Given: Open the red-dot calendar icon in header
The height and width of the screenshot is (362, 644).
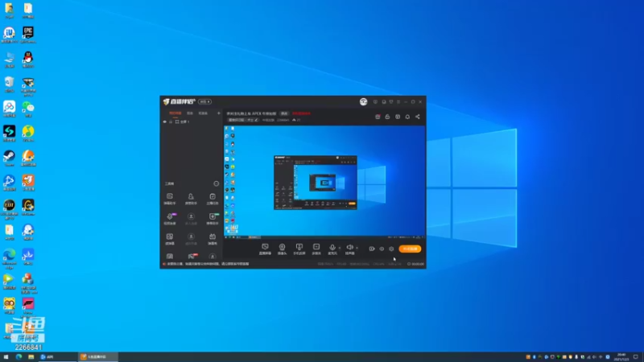Looking at the screenshot, I should [x=378, y=117].
